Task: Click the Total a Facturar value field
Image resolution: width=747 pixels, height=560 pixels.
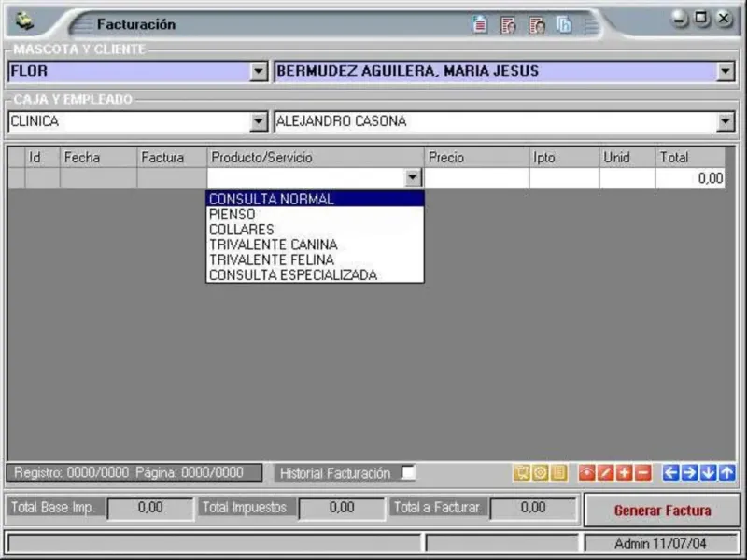Action: 532,508
